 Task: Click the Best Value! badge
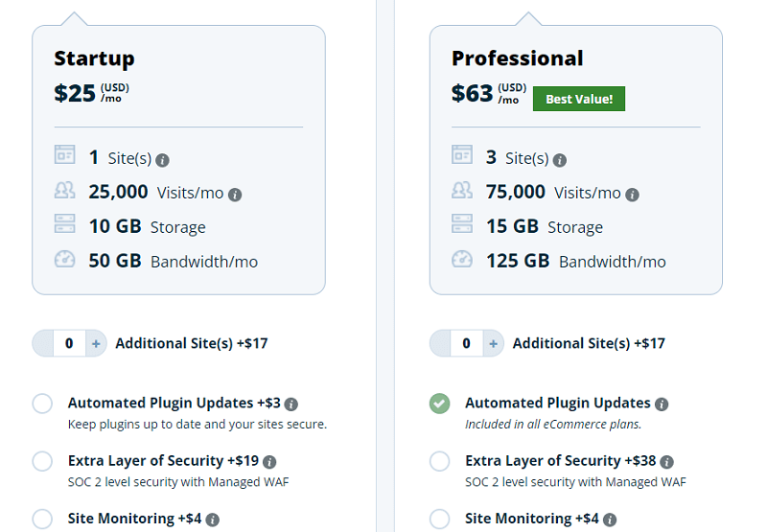coord(579,99)
